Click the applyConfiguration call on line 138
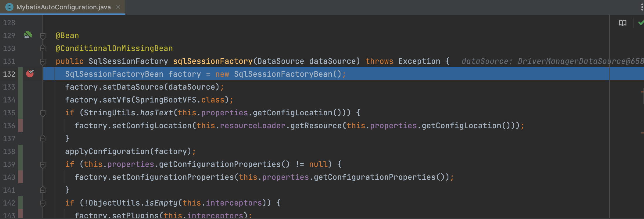The width and height of the screenshot is (644, 219). [x=107, y=151]
